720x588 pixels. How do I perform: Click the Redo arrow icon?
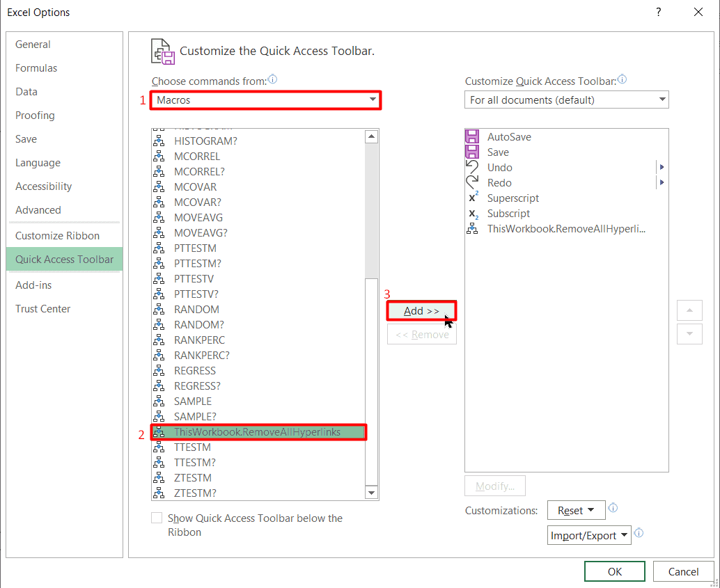click(x=472, y=183)
